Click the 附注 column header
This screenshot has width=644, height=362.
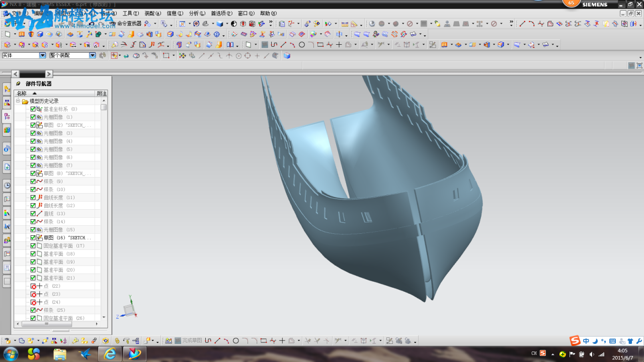coord(102,94)
